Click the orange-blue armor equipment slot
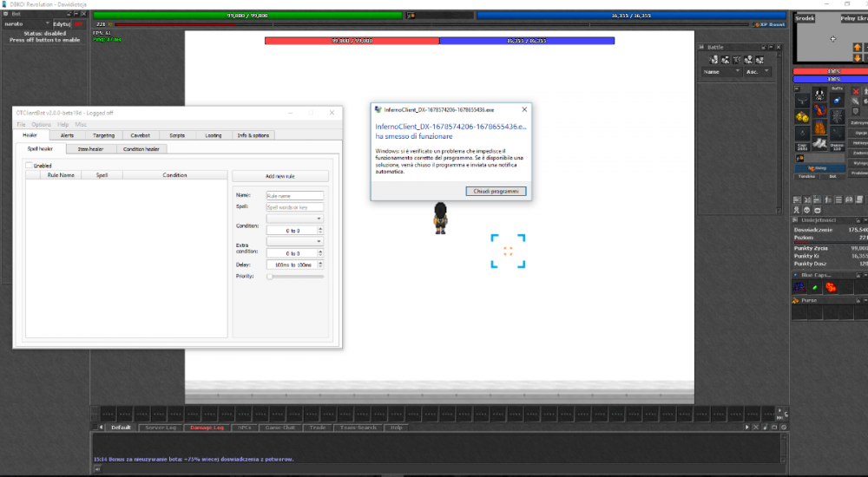 [x=819, y=111]
